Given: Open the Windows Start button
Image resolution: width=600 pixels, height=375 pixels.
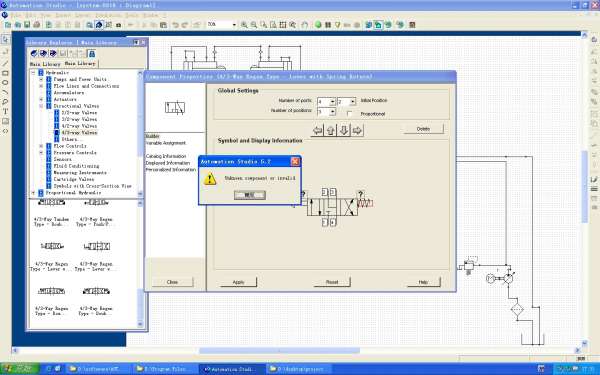Looking at the screenshot, I should tap(20, 369).
